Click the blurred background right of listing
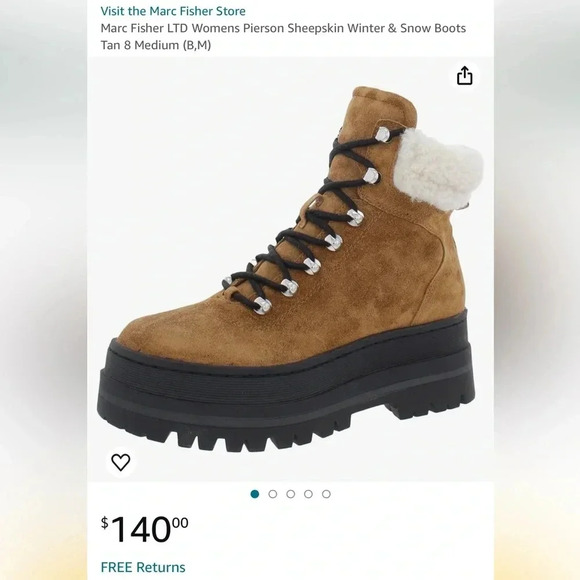580x580 pixels. [x=537, y=290]
